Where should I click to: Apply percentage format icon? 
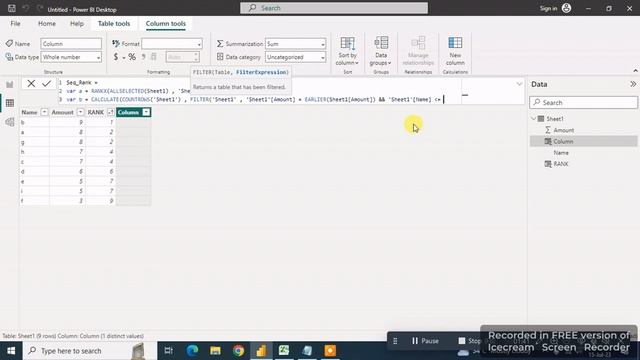coord(132,57)
